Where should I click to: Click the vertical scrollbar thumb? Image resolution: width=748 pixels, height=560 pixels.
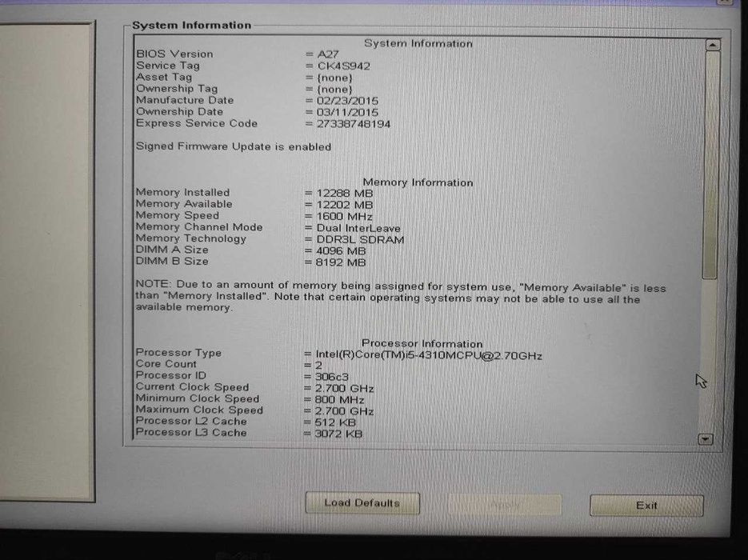tap(710, 165)
